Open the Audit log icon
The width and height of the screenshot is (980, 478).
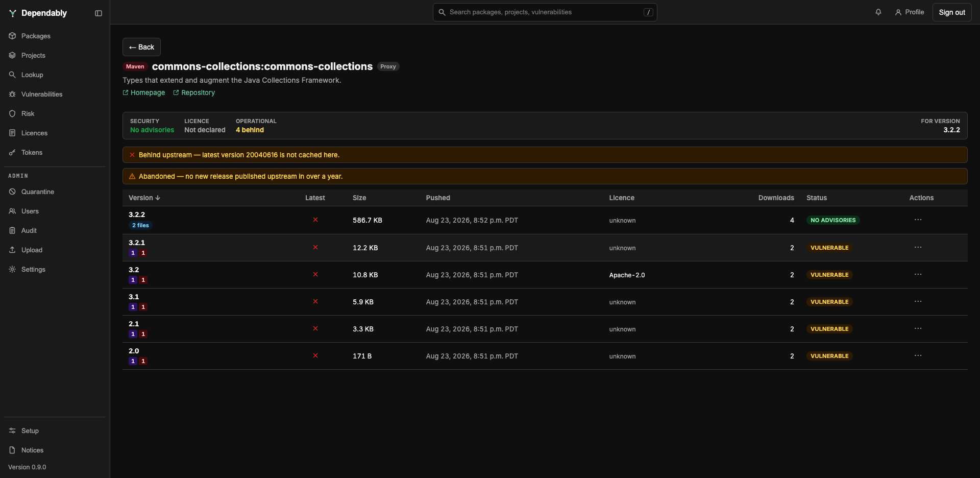click(x=12, y=231)
